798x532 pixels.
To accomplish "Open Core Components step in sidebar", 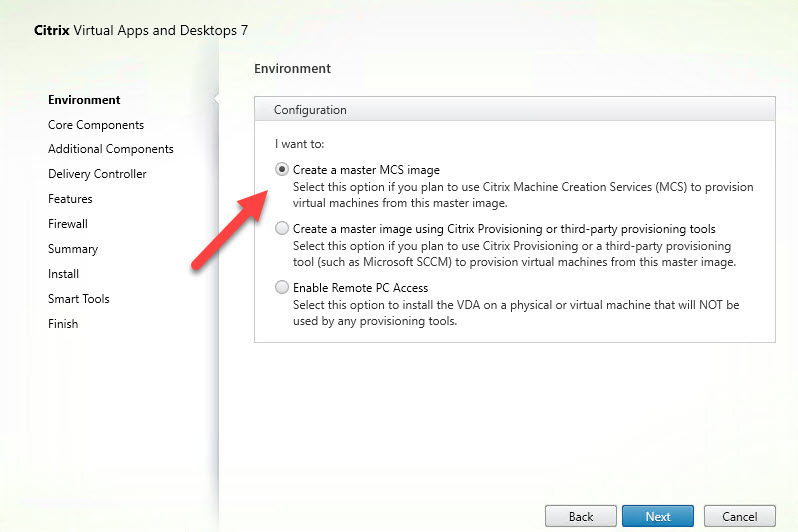I will point(96,125).
